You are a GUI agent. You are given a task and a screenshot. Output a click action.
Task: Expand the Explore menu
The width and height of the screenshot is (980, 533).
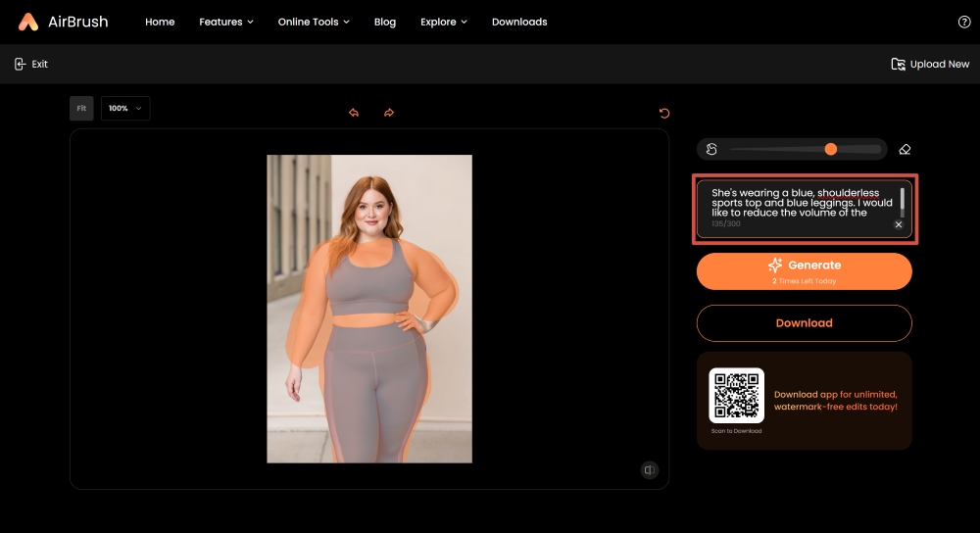coord(444,22)
